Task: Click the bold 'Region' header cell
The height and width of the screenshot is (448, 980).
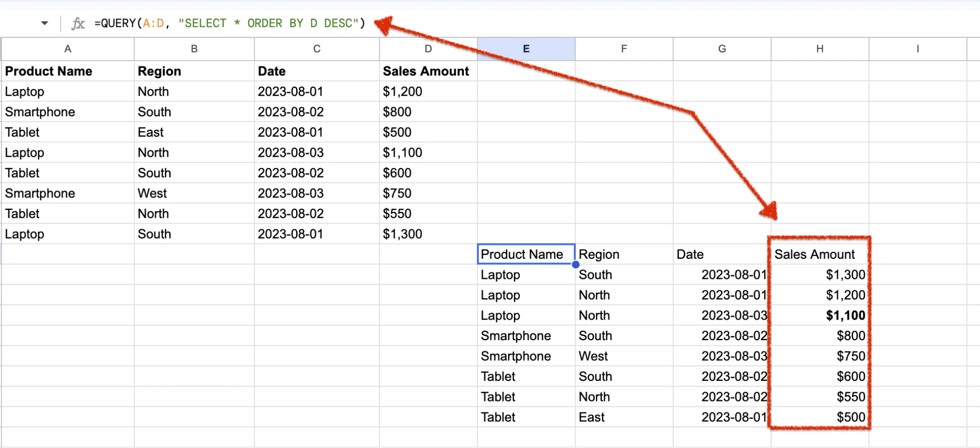Action: 194,71
